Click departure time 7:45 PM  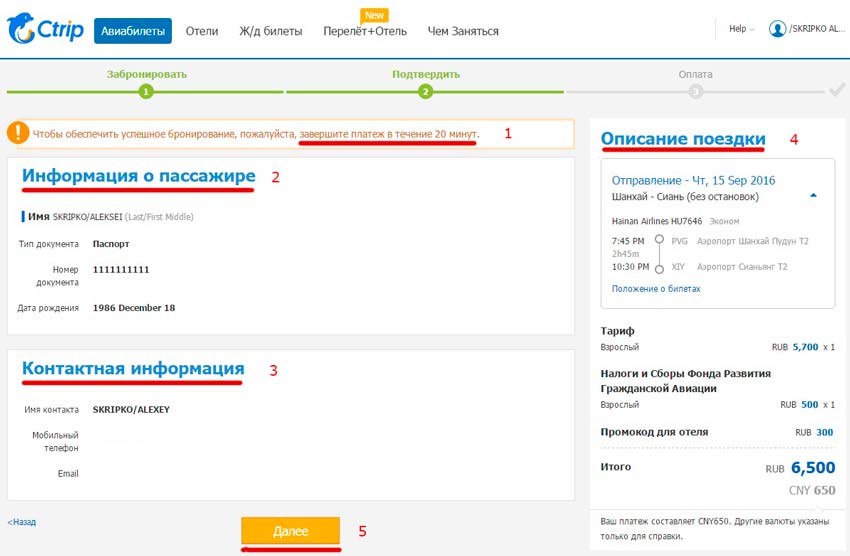click(628, 241)
